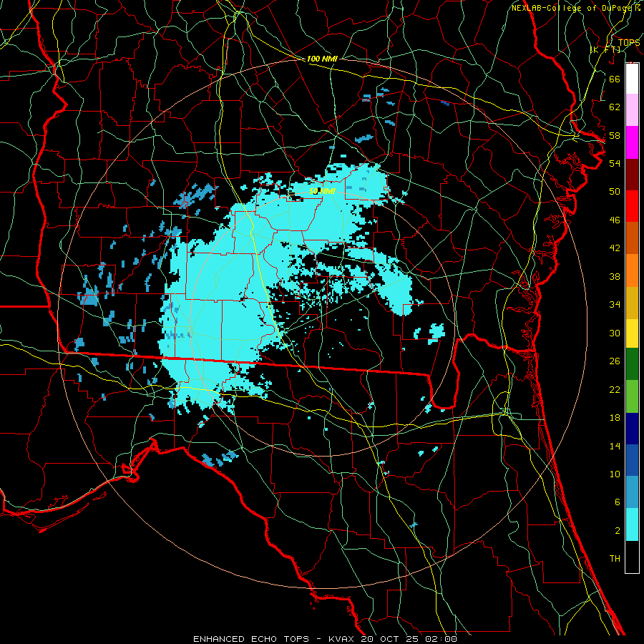Click the gold swatch near 34
Viewport: 644px width, 644px height.
tap(632, 303)
